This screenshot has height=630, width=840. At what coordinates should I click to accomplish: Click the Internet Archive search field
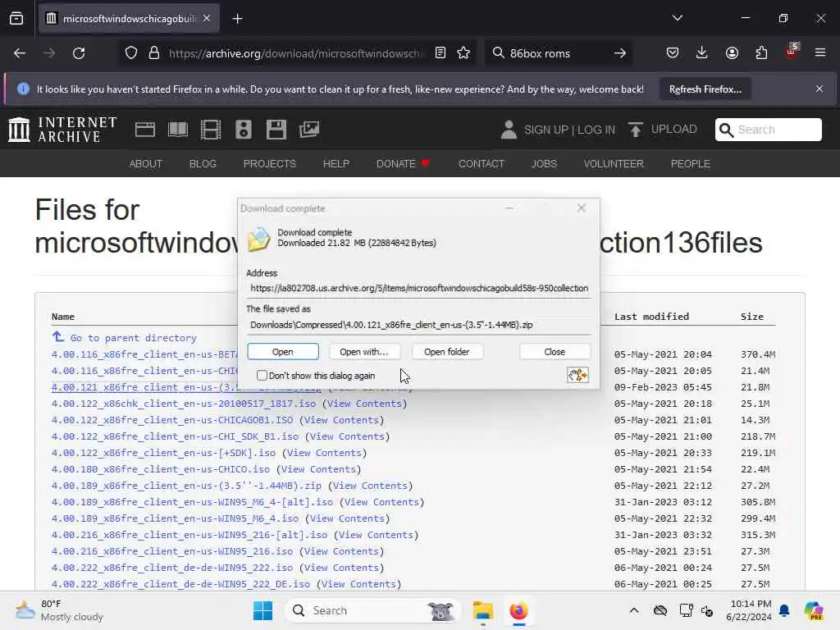click(768, 130)
